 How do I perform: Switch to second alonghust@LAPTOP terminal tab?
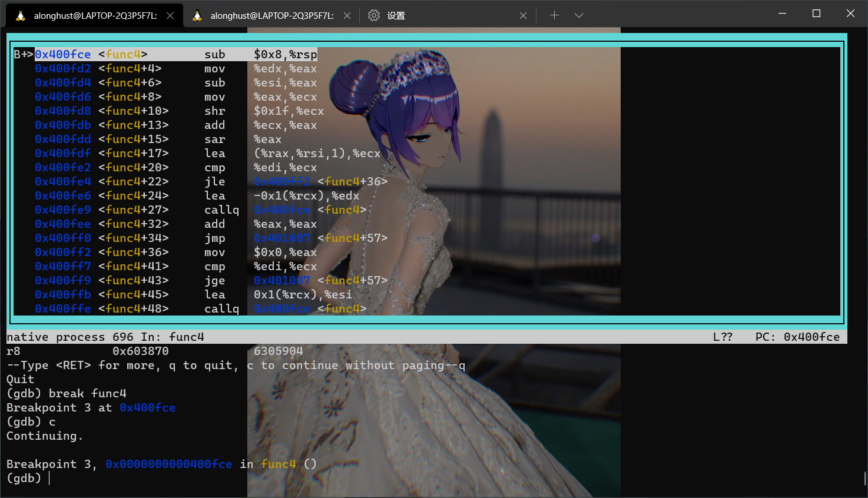271,16
